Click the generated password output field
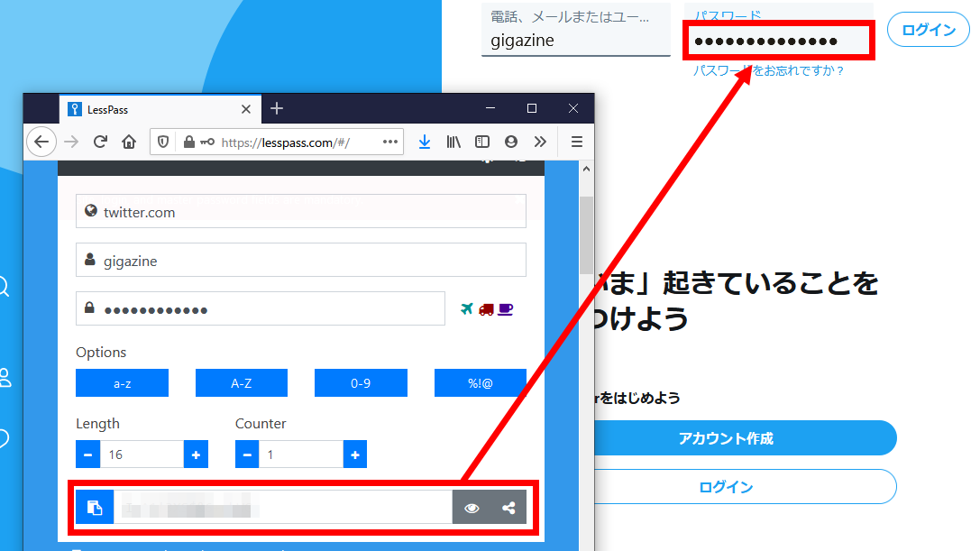 pyautogui.click(x=283, y=507)
